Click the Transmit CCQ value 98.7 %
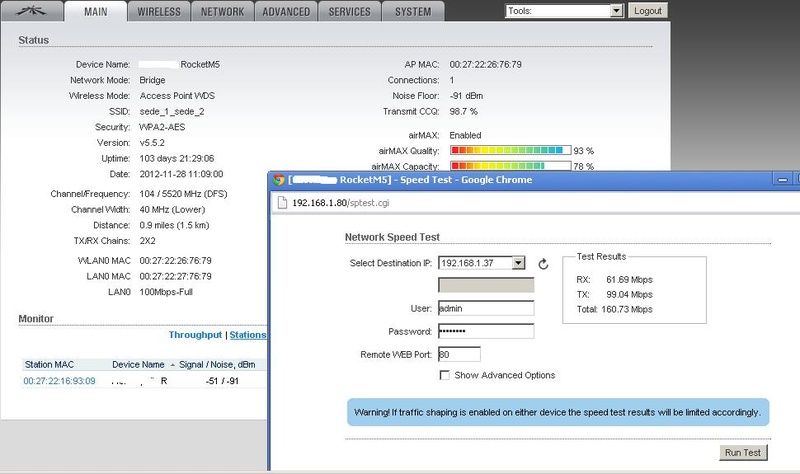The width and height of the screenshot is (800, 474). pos(464,111)
